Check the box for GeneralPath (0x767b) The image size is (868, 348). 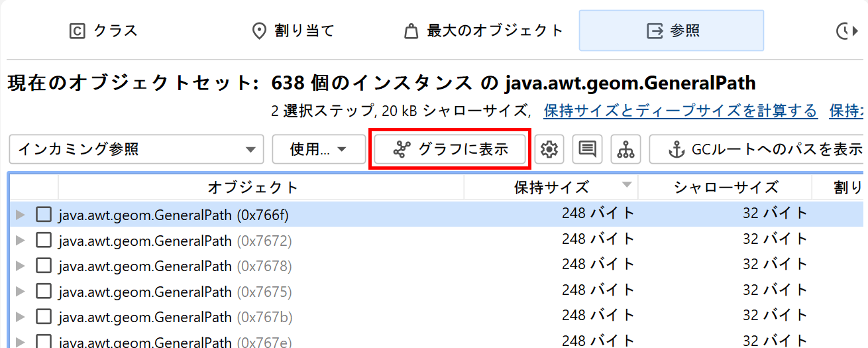click(x=43, y=317)
